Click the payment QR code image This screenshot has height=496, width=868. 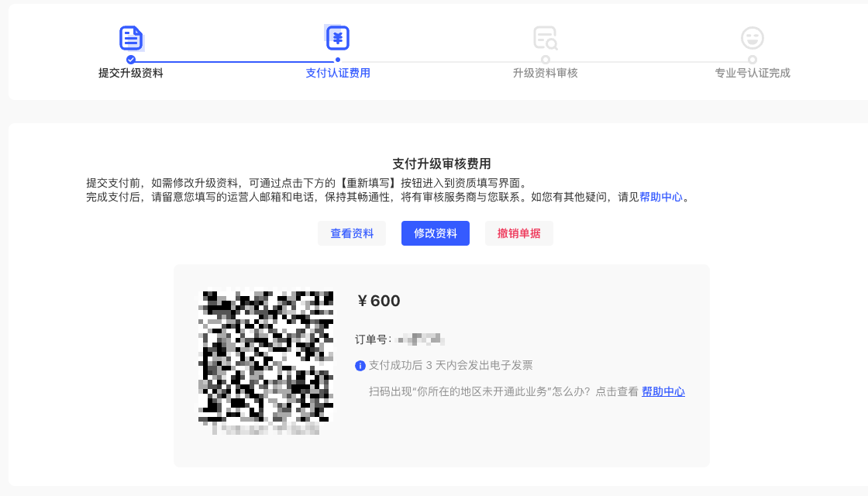[266, 357]
